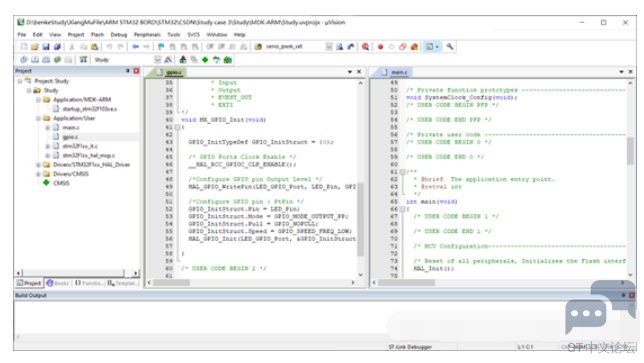
Task: Open Configuration wrench icon
Action: pyautogui.click(x=450, y=47)
